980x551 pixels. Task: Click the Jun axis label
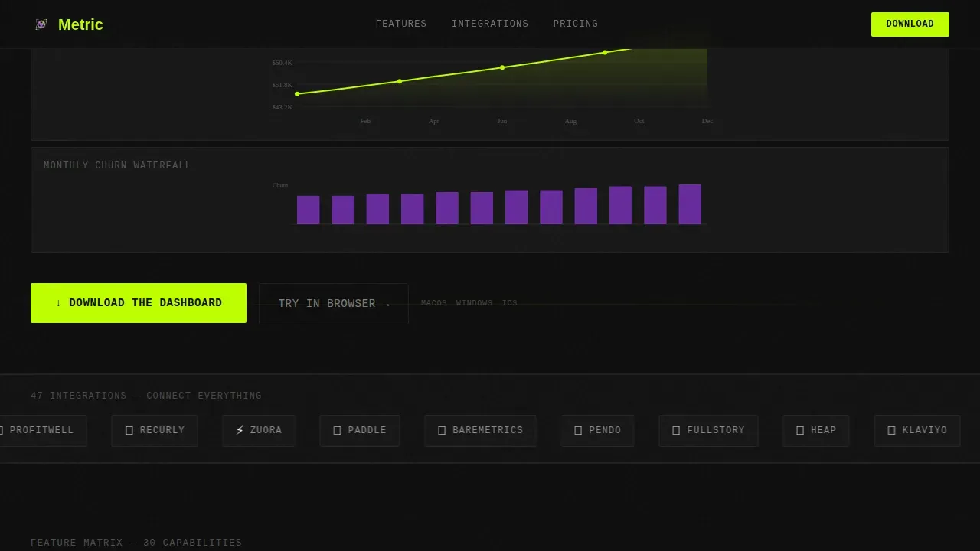click(502, 121)
